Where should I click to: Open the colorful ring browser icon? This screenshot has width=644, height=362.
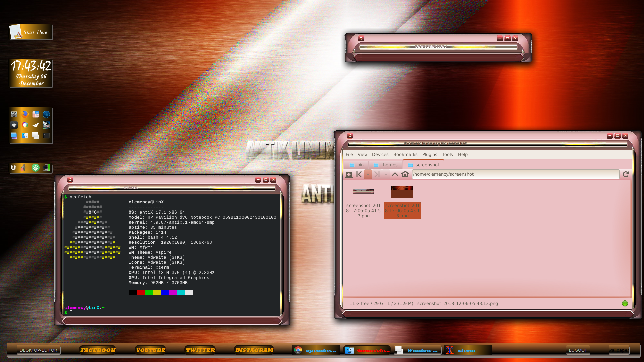25,125
